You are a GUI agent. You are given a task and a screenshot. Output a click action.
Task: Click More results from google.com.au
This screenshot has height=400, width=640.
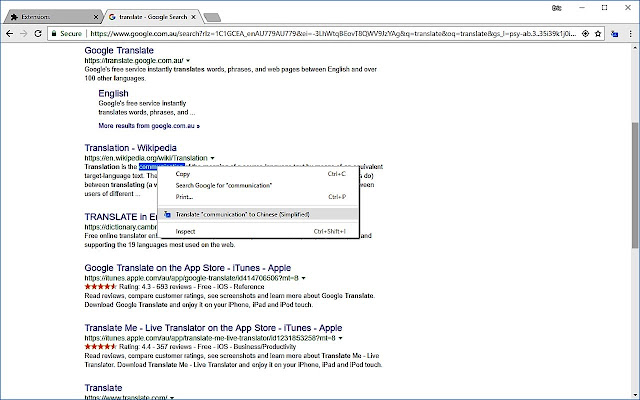(x=149, y=126)
